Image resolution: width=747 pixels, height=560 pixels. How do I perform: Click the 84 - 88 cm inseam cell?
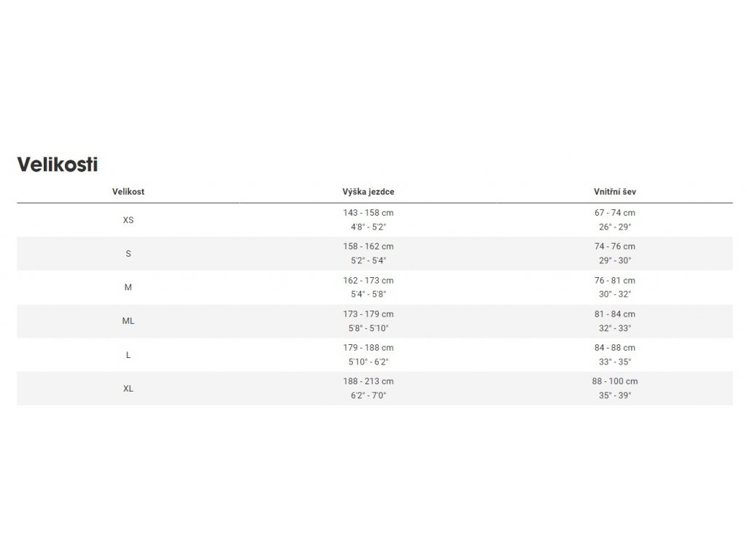point(614,355)
